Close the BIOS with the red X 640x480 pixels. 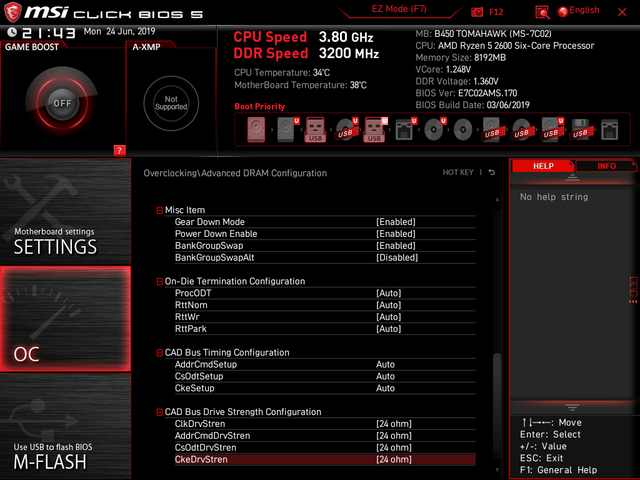(622, 12)
